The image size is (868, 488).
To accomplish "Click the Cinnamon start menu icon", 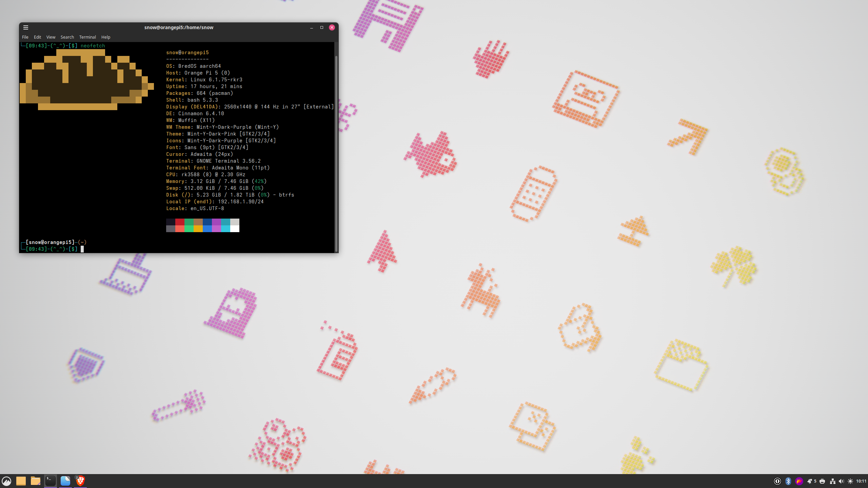I will (x=7, y=481).
